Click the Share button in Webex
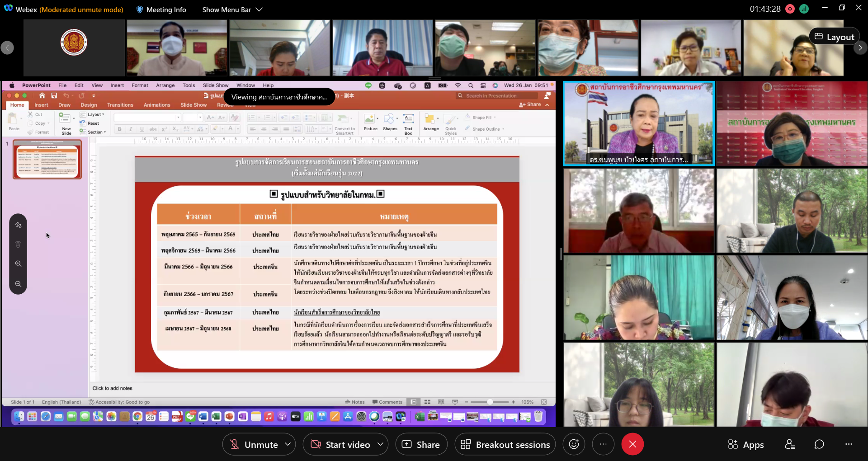This screenshot has height=461, width=868. point(421,444)
